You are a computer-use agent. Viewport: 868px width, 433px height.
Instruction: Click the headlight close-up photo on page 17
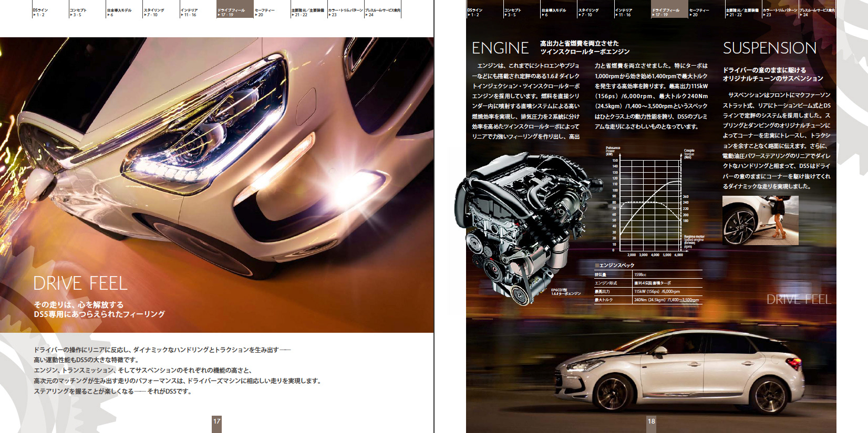[217, 185]
